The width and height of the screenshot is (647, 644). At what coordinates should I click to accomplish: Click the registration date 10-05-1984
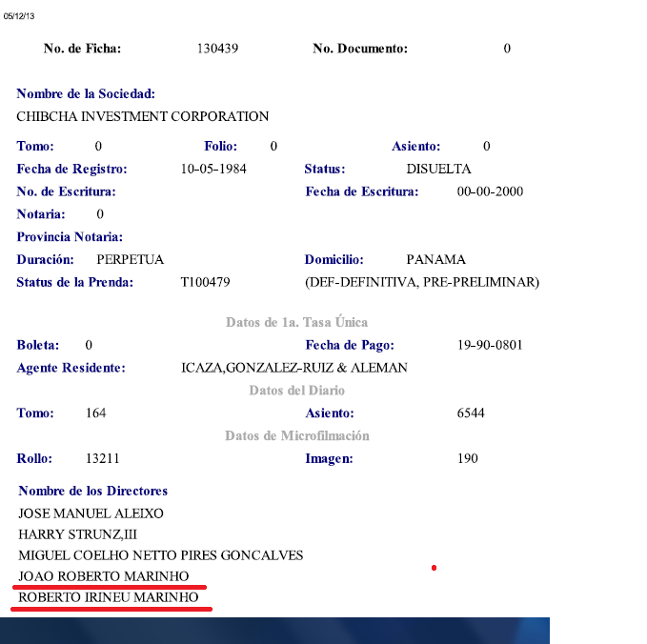(213, 169)
